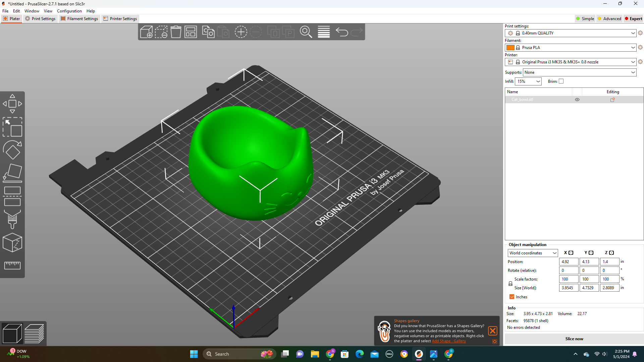Click the Arrange objects icon
Screen dimensions: 644x362
(191, 32)
